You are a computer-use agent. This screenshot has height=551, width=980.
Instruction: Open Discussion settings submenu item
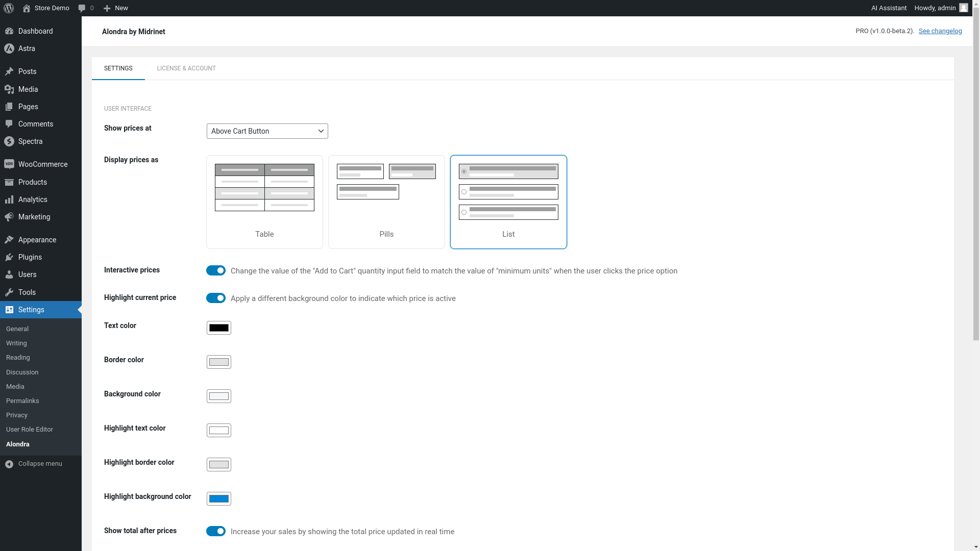coord(22,372)
